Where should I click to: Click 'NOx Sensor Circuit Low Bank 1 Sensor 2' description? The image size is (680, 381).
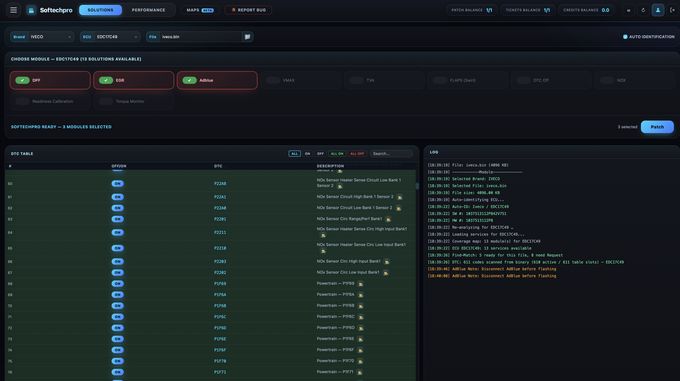[x=354, y=208]
